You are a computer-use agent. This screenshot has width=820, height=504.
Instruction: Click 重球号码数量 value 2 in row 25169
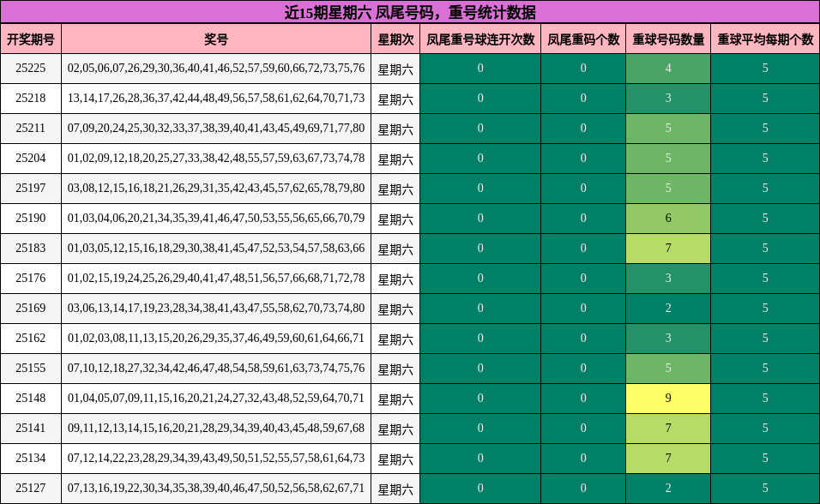[x=668, y=308]
